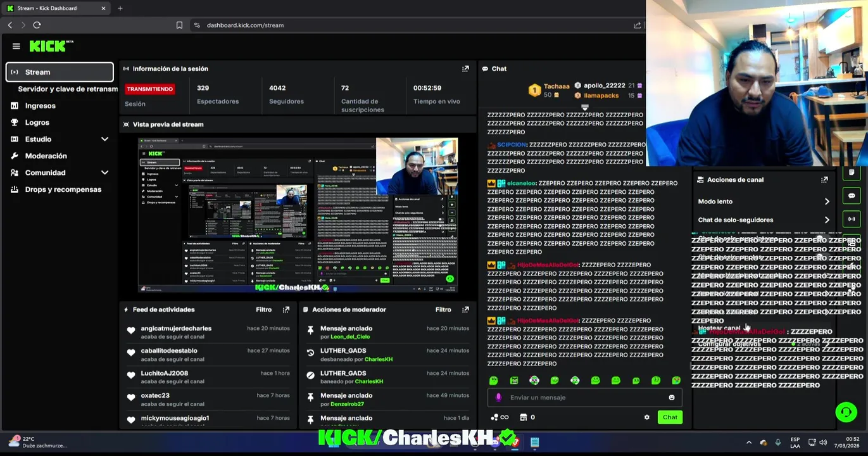Click the KICK logo in the header
This screenshot has width=868, height=456.
click(51, 46)
